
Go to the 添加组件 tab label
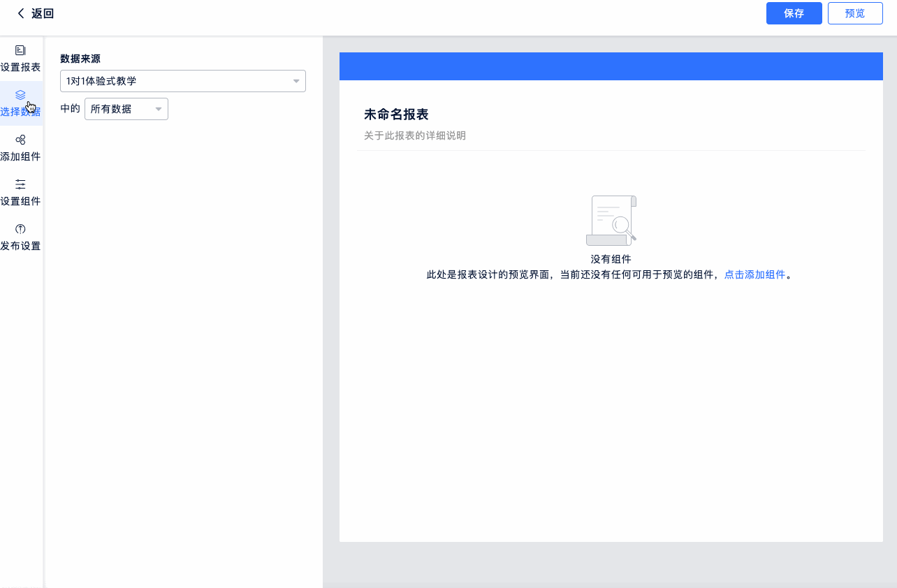pyautogui.click(x=20, y=156)
